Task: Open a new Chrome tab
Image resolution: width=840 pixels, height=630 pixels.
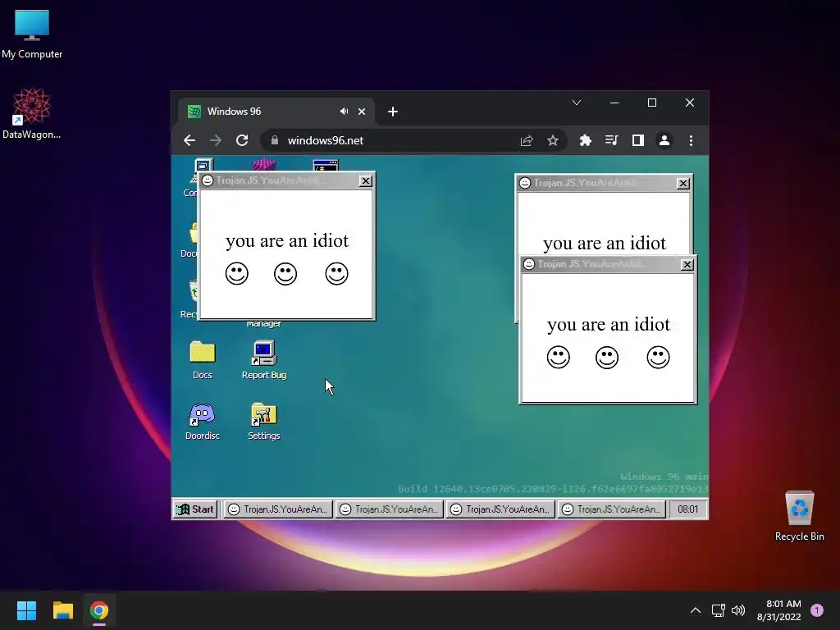Action: point(393,112)
